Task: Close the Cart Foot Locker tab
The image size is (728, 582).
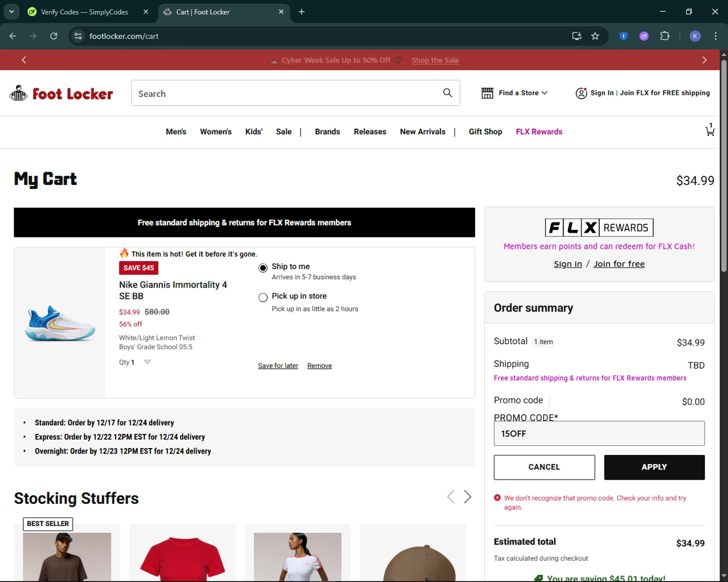Action: (x=281, y=12)
